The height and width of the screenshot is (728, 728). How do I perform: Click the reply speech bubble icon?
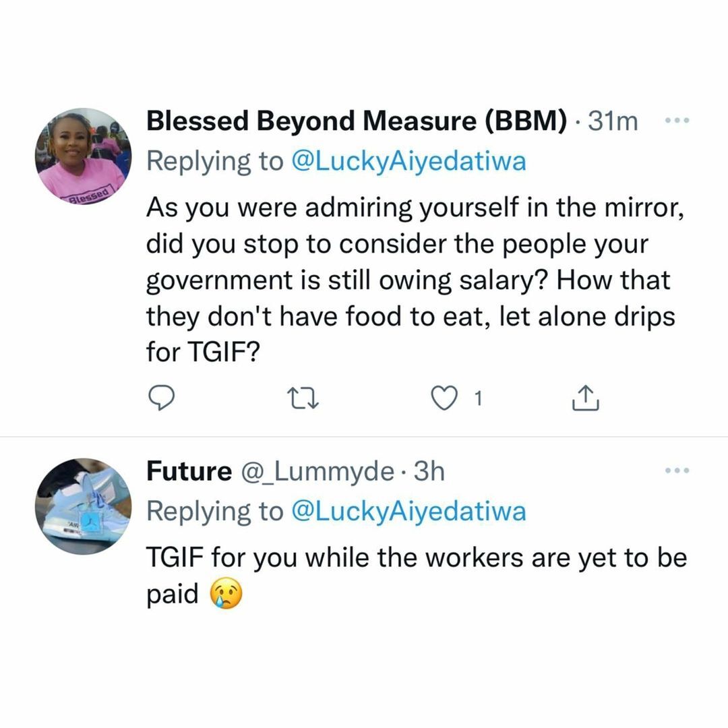(x=161, y=398)
